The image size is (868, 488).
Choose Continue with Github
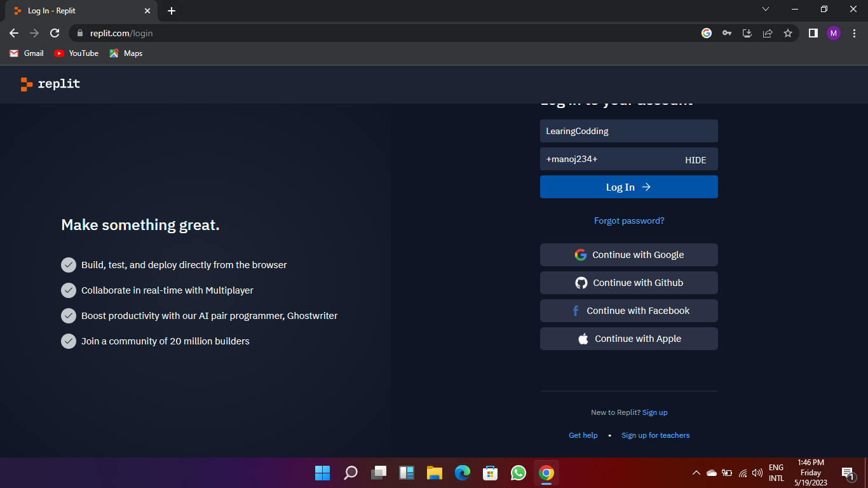click(x=629, y=283)
